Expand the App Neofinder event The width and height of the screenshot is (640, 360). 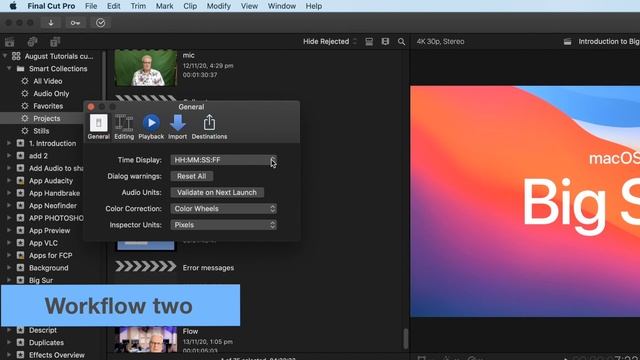pyautogui.click(x=9, y=206)
